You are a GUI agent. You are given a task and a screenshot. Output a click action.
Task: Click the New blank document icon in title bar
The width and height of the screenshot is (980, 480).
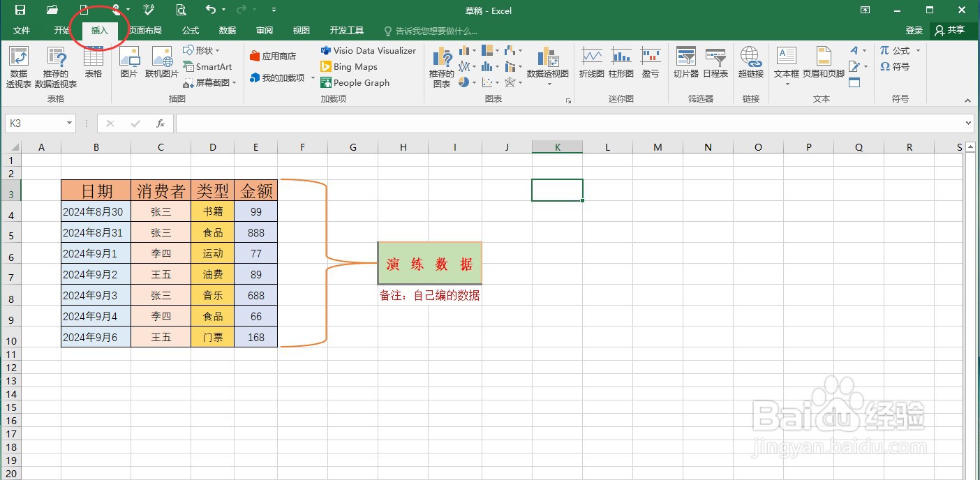[84, 10]
